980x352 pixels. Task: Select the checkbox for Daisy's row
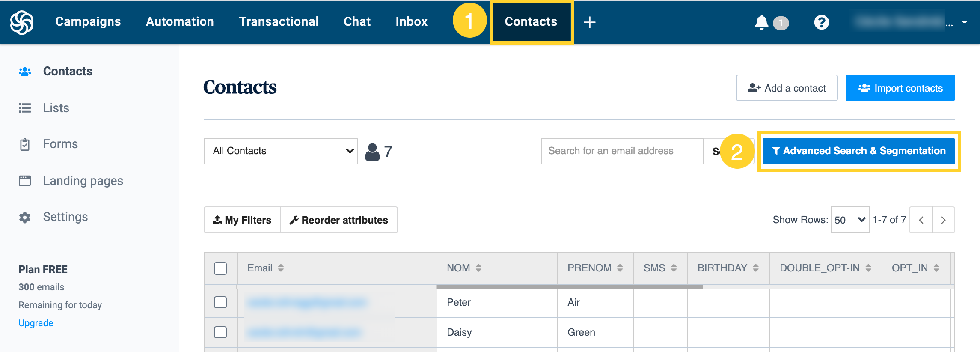click(x=220, y=332)
